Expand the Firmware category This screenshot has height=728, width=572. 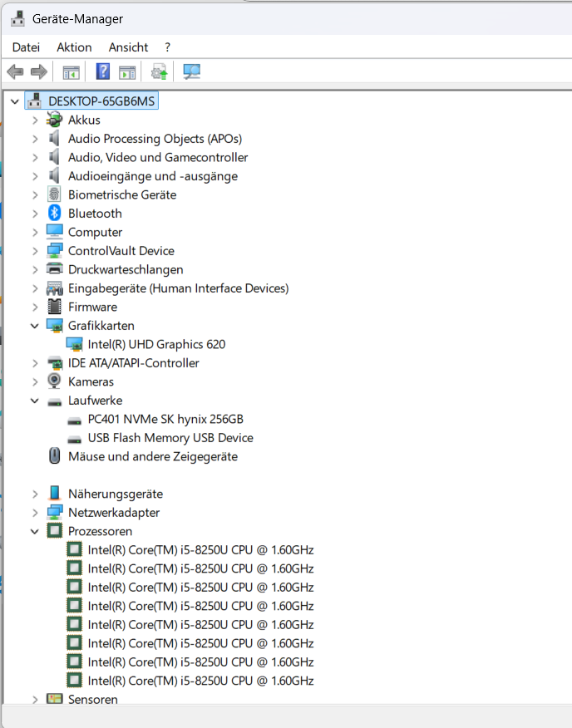tap(35, 307)
